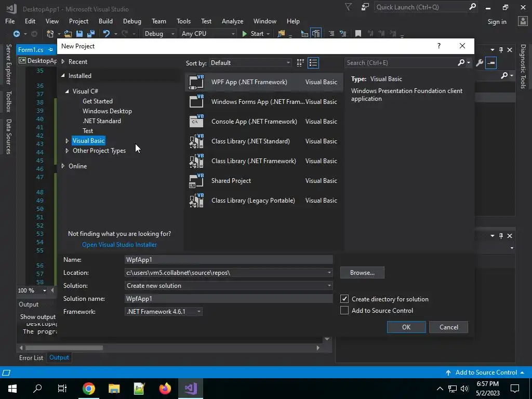Expand the Recent category arrow
The width and height of the screenshot is (532, 399).
click(x=63, y=61)
